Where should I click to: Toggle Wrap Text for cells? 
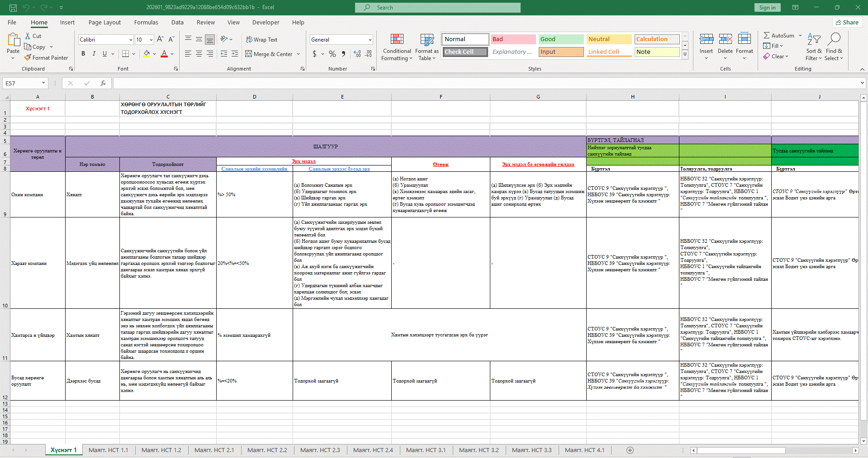261,39
